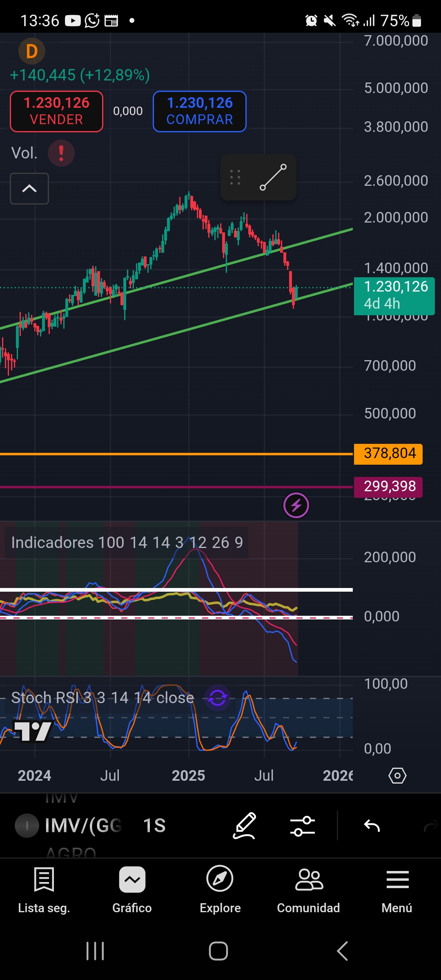Open indicators and chart settings sliders
This screenshot has width=441, height=980.
302,826
